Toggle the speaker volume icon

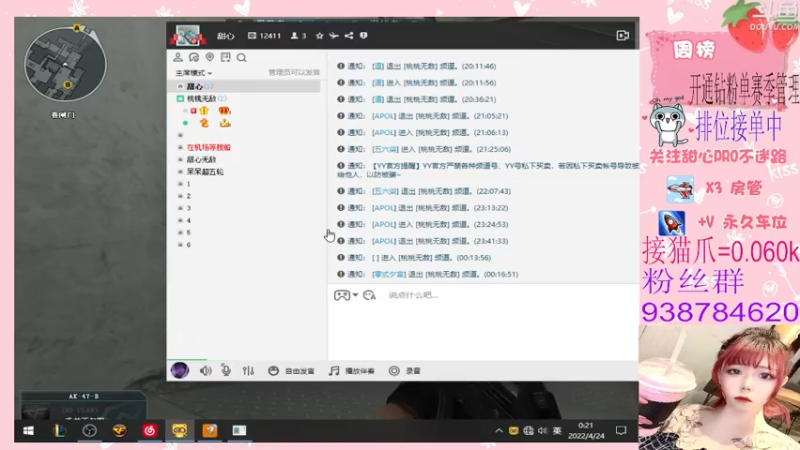206,371
